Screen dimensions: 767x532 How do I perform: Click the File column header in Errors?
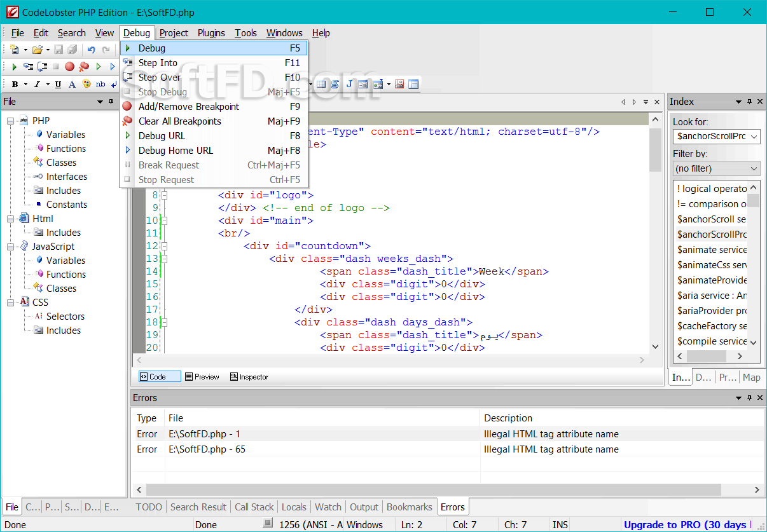(x=322, y=418)
